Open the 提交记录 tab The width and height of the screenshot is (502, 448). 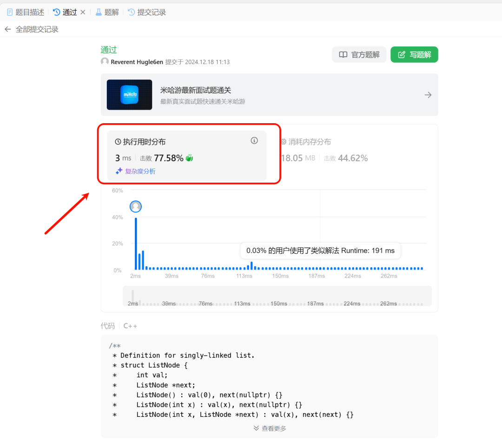pyautogui.click(x=147, y=12)
